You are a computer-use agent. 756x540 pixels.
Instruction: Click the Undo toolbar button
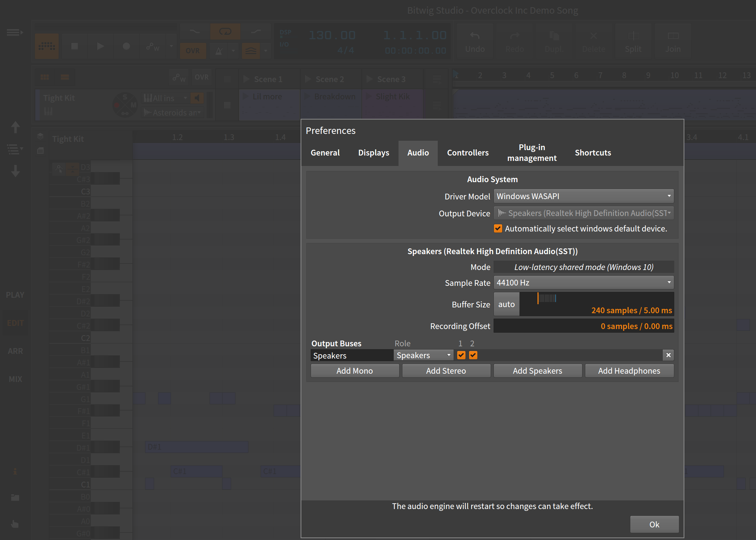pyautogui.click(x=475, y=41)
